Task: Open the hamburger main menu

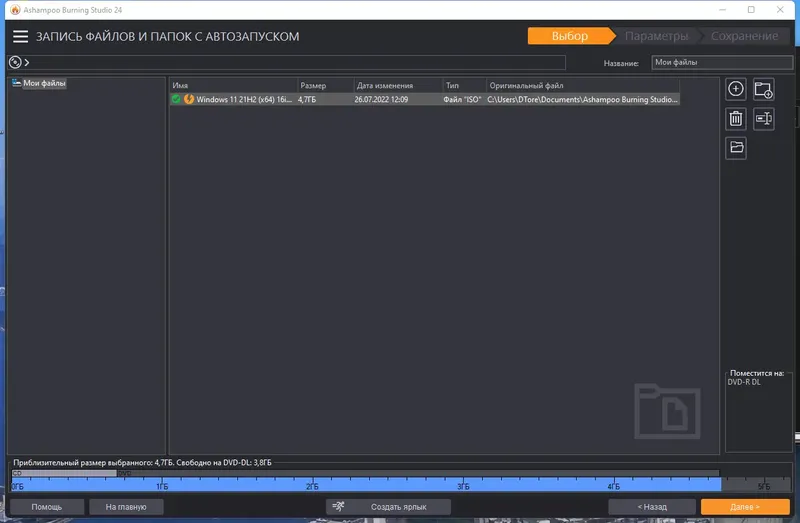Action: point(20,36)
